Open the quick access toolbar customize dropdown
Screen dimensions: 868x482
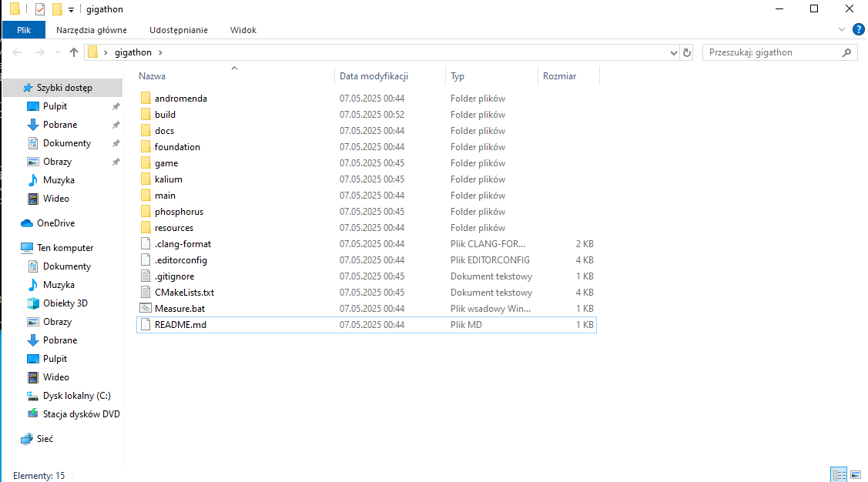pyautogui.click(x=71, y=9)
